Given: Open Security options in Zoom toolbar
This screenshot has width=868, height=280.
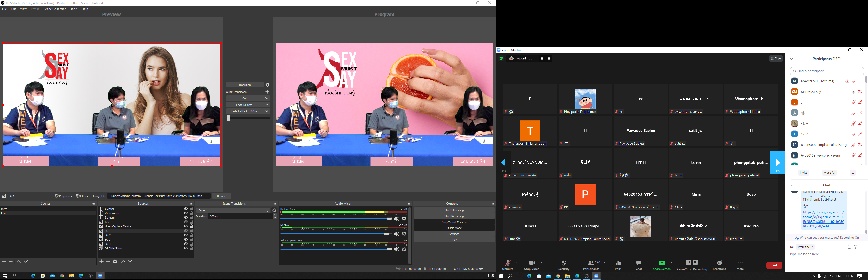Looking at the screenshot, I should [564, 265].
